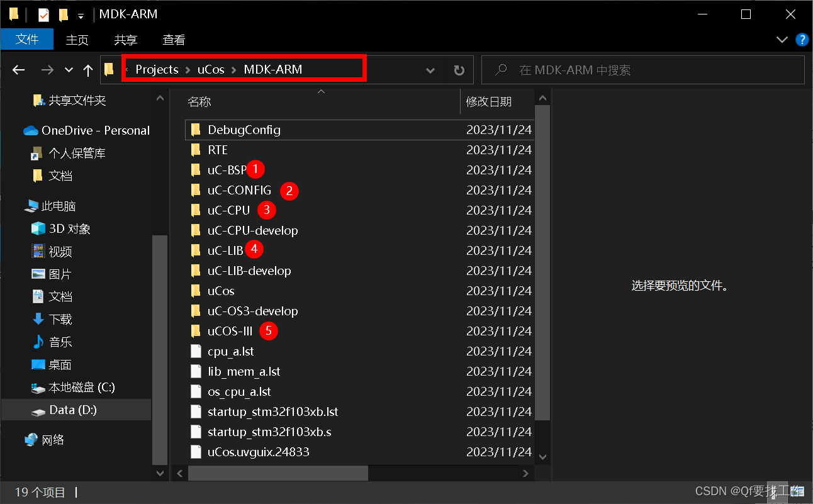The width and height of the screenshot is (813, 504).
Task: Select the uC-LIB-develop folder icon
Action: click(196, 271)
